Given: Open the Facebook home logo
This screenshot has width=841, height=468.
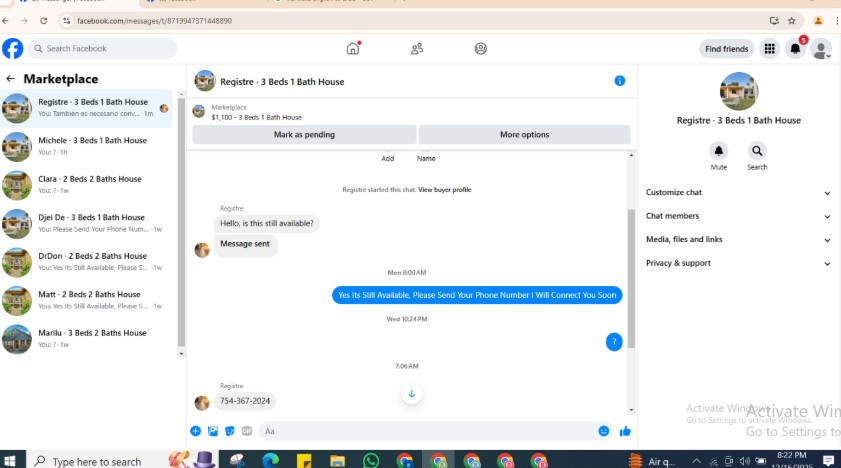Looking at the screenshot, I should point(12,48).
